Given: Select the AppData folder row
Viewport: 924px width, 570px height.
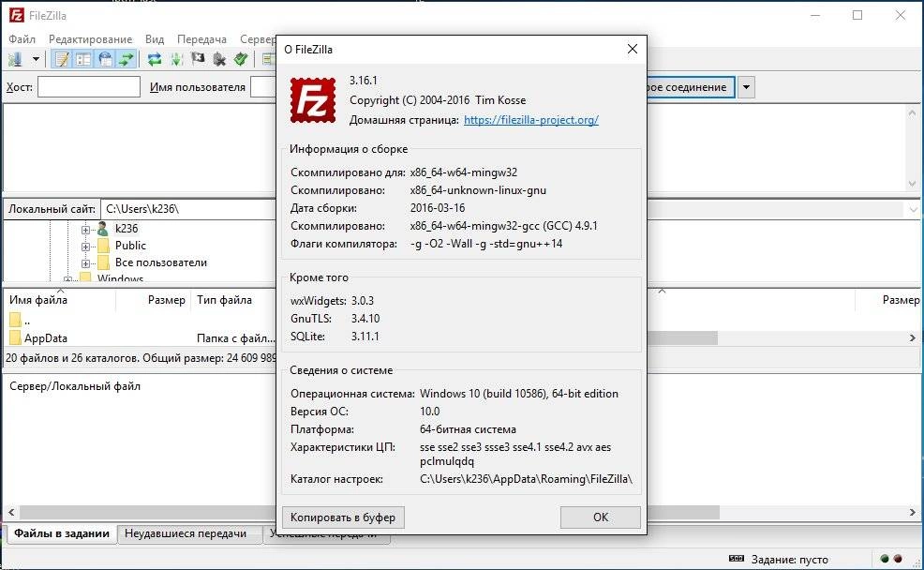Looking at the screenshot, I should click(140, 338).
